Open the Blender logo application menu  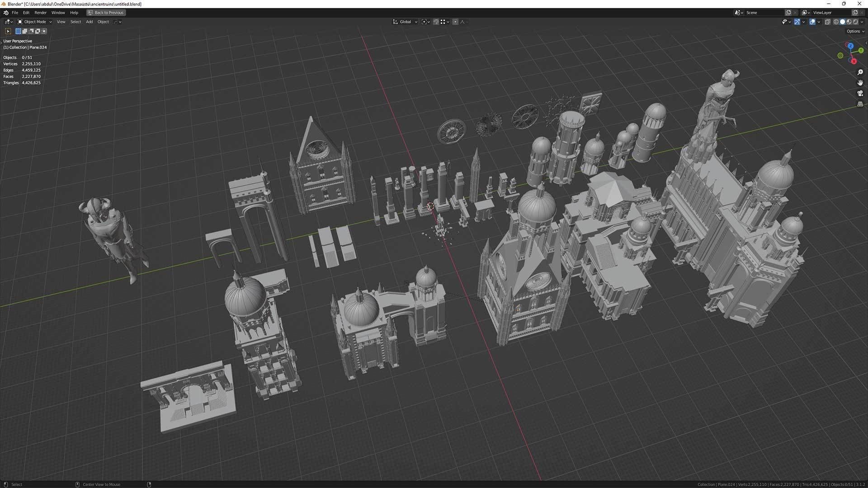[x=6, y=13]
